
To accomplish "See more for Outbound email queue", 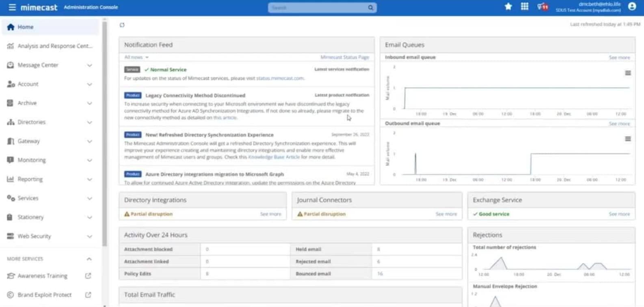I will 619,124.
